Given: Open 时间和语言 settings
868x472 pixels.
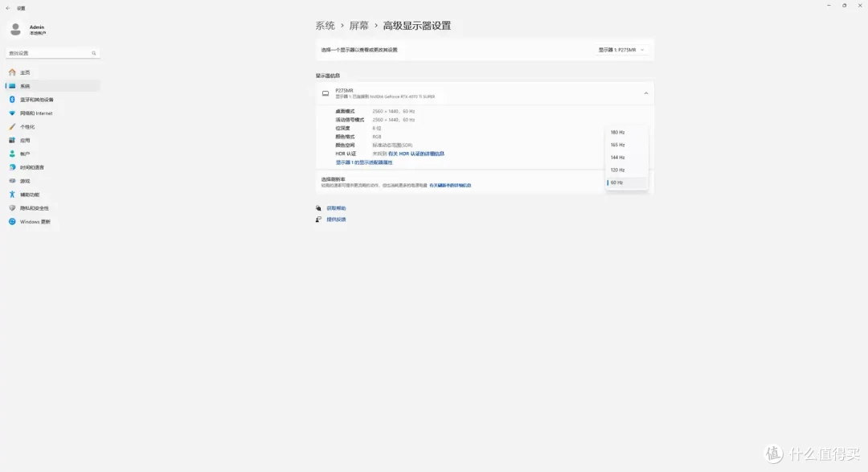Looking at the screenshot, I should (52, 167).
